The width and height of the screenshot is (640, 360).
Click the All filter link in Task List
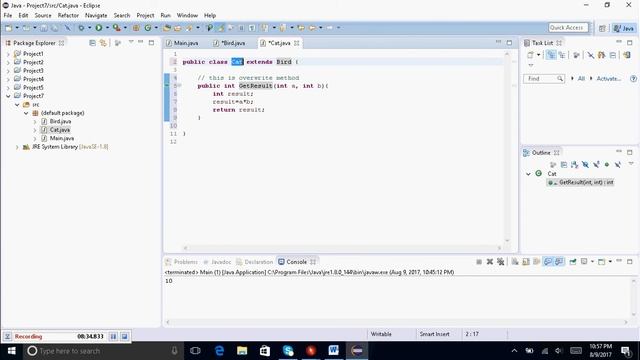(581, 78)
